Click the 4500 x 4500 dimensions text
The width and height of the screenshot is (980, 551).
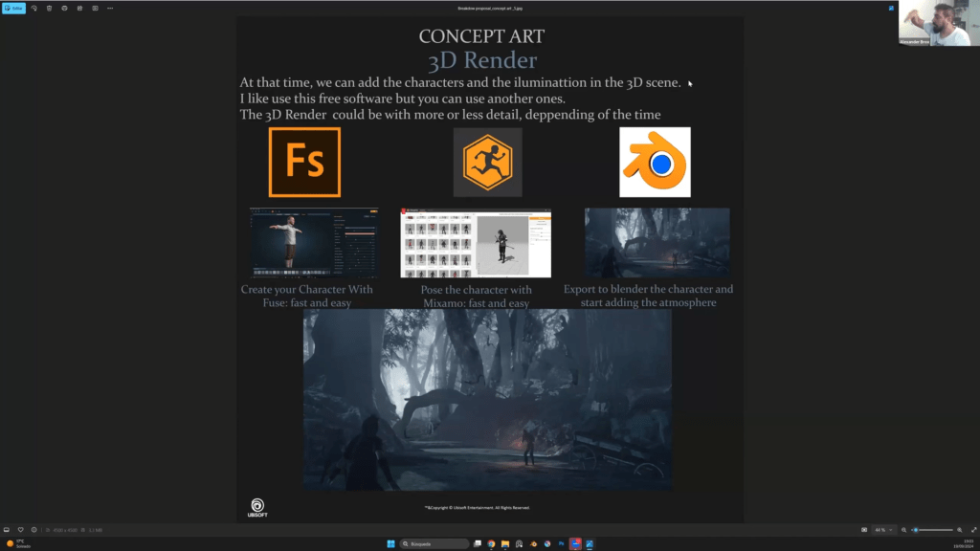pyautogui.click(x=65, y=530)
